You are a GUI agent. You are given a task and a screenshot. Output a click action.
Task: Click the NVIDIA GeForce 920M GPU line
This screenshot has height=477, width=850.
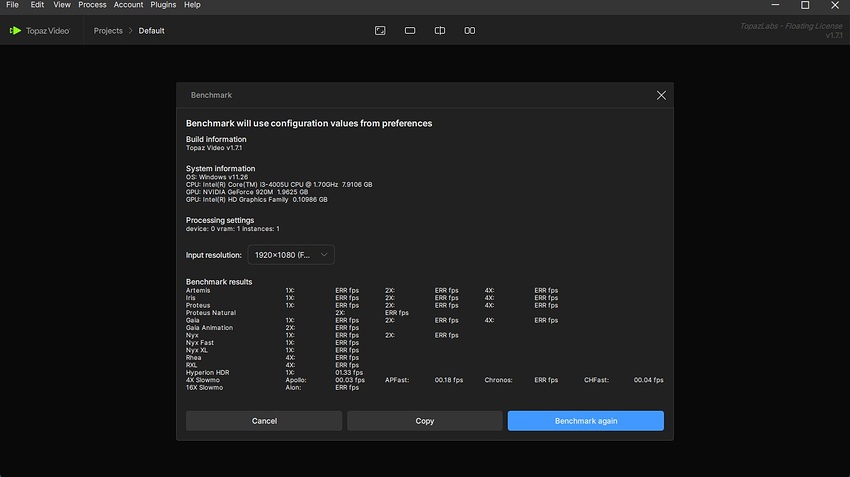pos(247,192)
